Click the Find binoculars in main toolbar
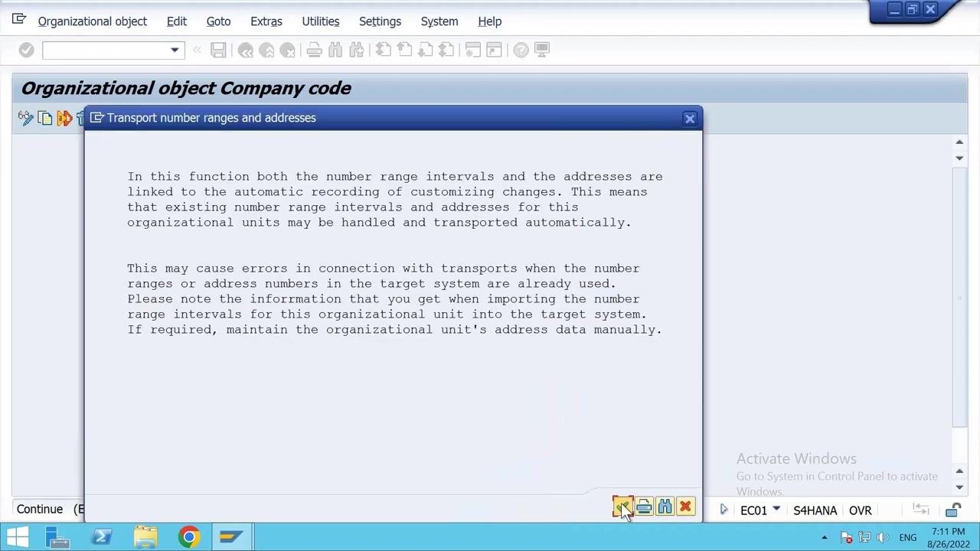The height and width of the screenshot is (551, 980). tap(335, 51)
